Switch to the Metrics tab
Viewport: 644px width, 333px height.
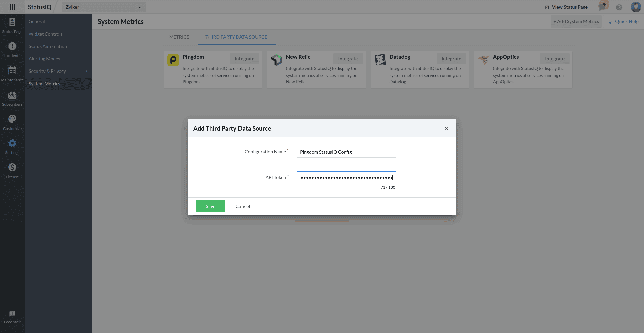coord(179,37)
